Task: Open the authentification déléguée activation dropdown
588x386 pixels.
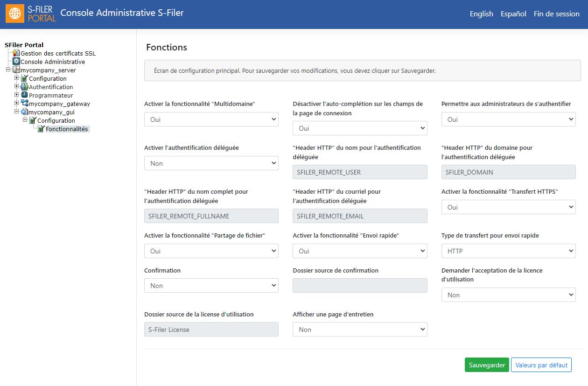Action: tap(211, 163)
